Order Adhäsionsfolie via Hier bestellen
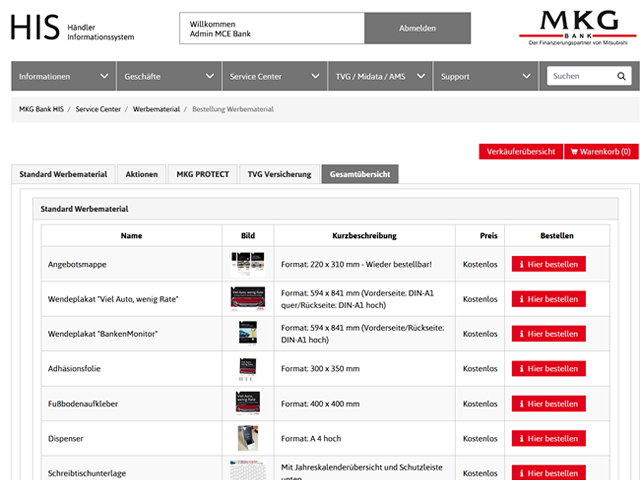Viewport: 640px width, 480px height. 549,369
